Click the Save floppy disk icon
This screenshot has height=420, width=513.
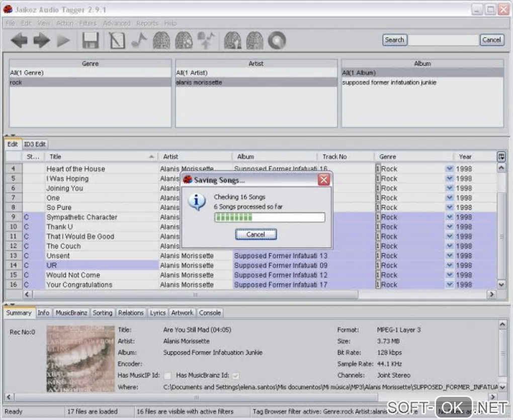91,41
